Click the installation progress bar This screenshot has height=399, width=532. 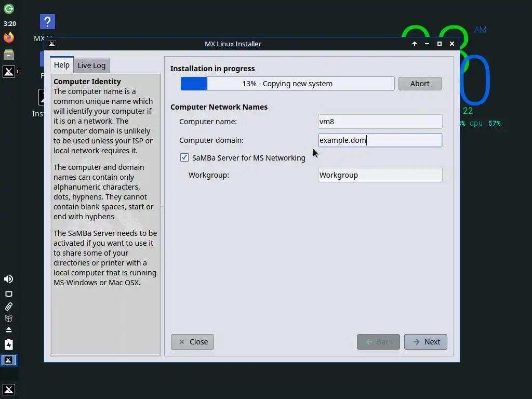coord(287,84)
